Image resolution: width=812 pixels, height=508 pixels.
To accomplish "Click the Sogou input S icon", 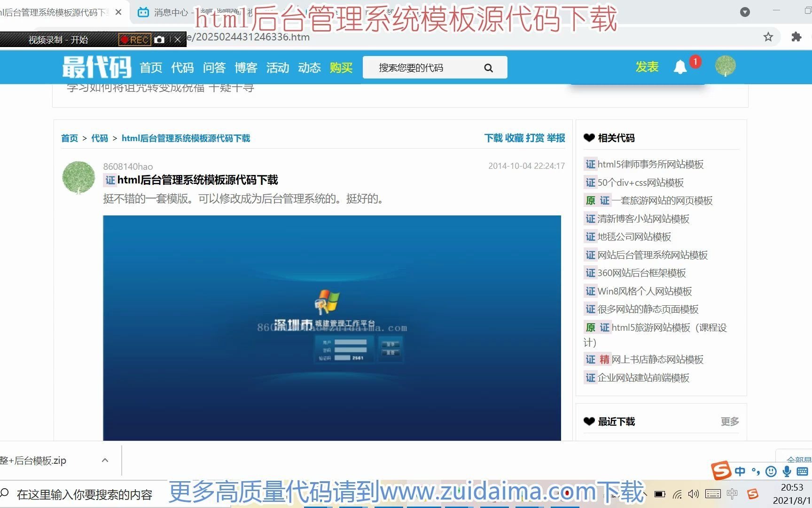I will pyautogui.click(x=721, y=470).
